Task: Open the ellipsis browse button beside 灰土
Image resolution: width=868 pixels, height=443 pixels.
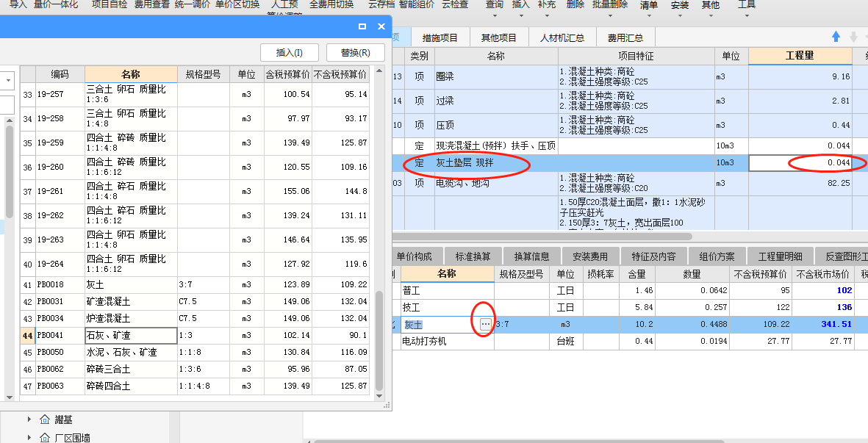Action: (x=486, y=325)
